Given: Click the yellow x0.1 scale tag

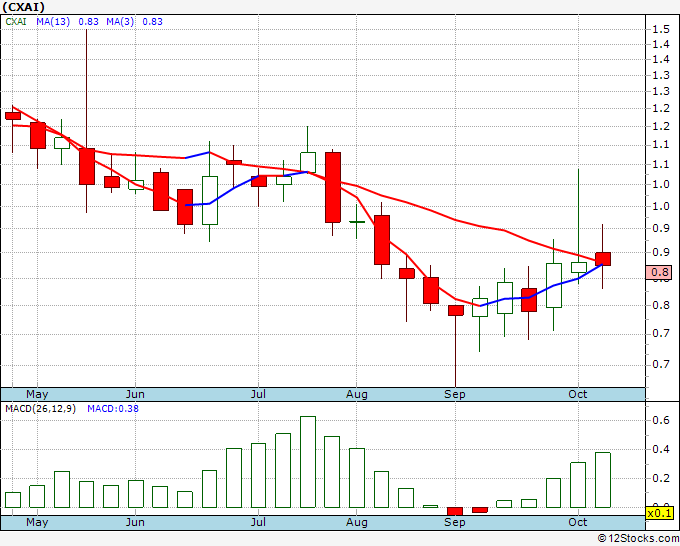Looking at the screenshot, I should [659, 513].
